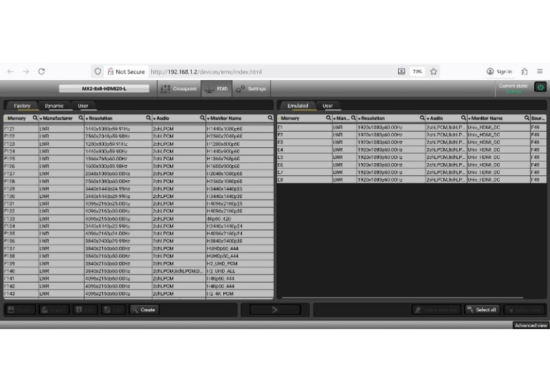This screenshot has height=392, width=550.
Task: Search right Memory column magnifier icon
Action: click(x=328, y=118)
